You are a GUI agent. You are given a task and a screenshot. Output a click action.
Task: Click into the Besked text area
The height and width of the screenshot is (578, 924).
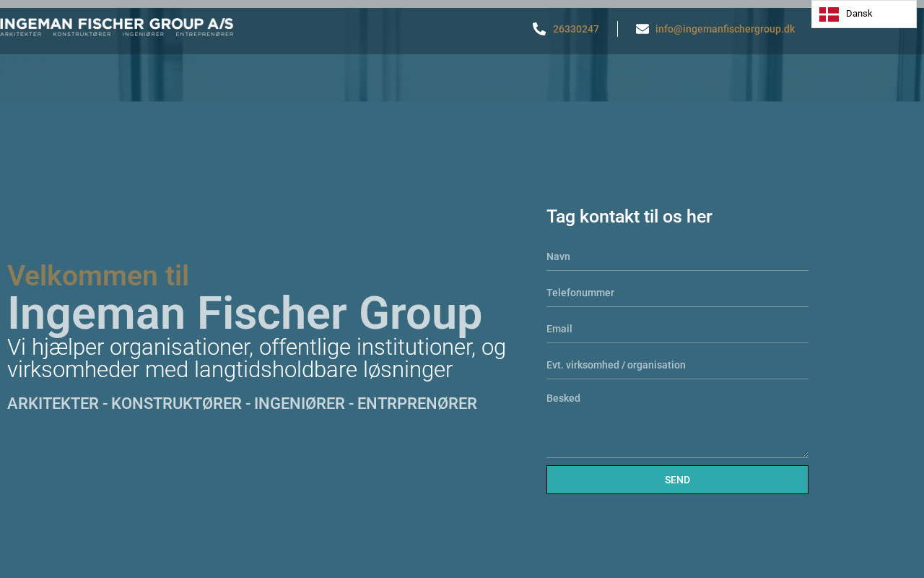(x=677, y=422)
